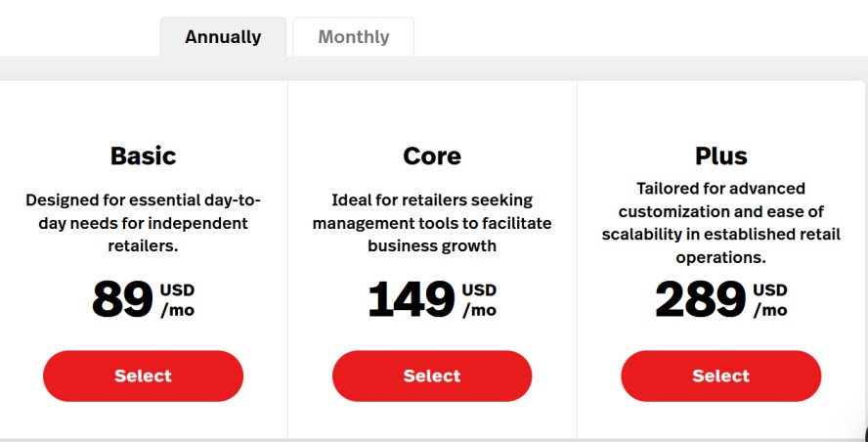Click the Core plan description text
Screen dimensions: 868x442
click(x=432, y=223)
